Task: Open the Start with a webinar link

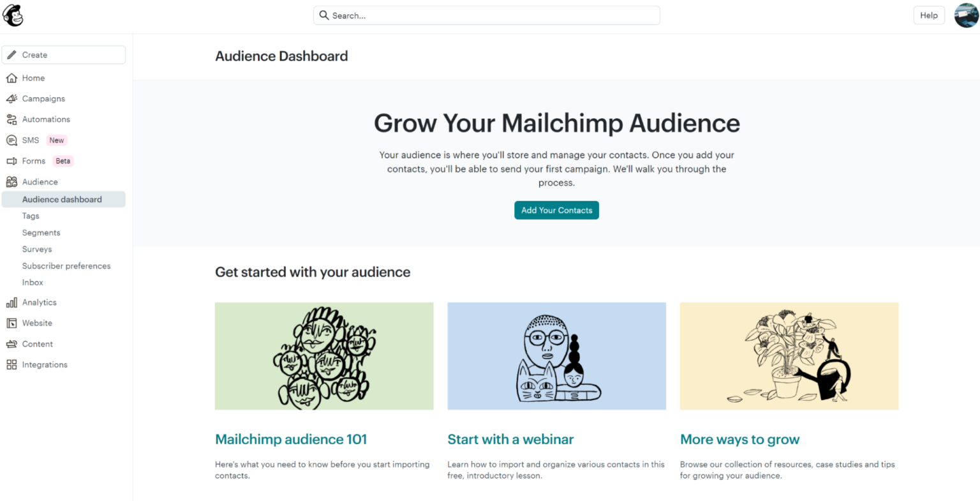Action: point(510,439)
